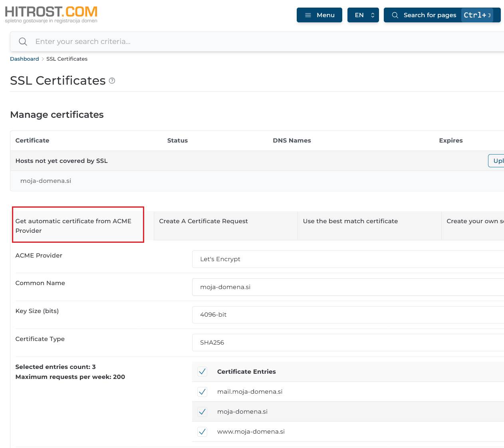Switch to Use the best match certificate tab
This screenshot has height=448, width=504.
pyautogui.click(x=369, y=226)
